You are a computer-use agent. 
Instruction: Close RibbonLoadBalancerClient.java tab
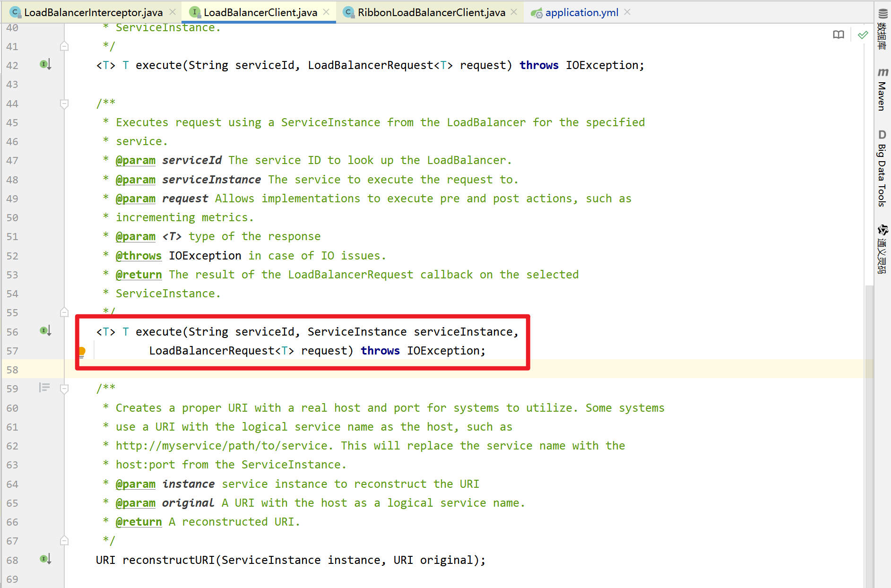[514, 12]
